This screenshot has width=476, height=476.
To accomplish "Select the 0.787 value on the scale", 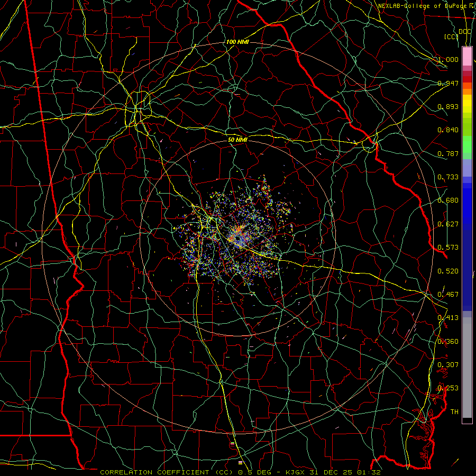I will click(448, 153).
